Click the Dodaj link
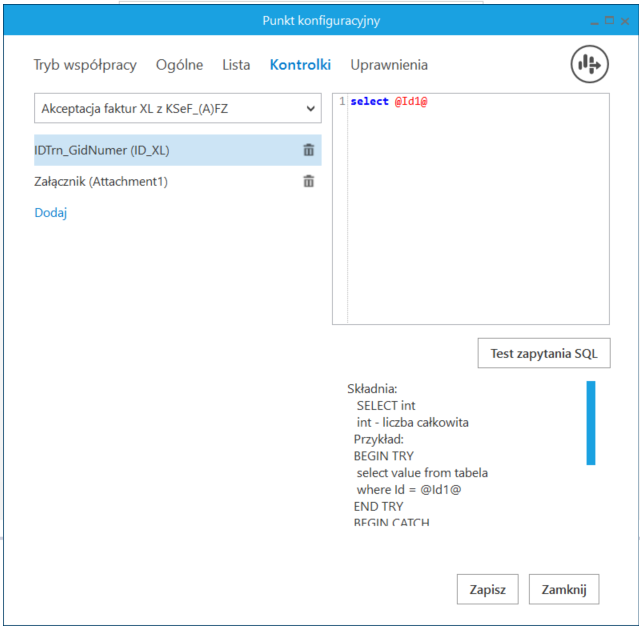 click(51, 213)
